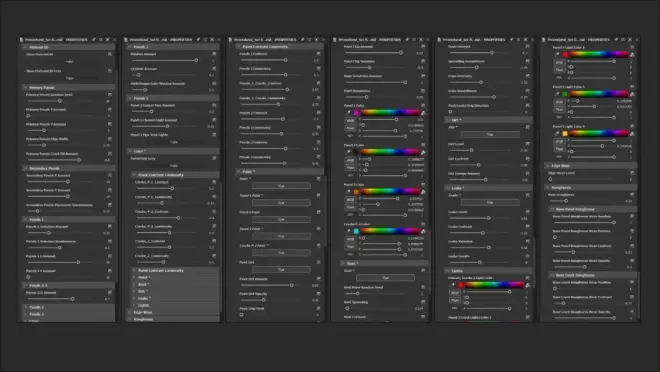This screenshot has width=660, height=372.
Task: Click the paint-bucket icon right of orange color gradient
Action: (x=423, y=192)
